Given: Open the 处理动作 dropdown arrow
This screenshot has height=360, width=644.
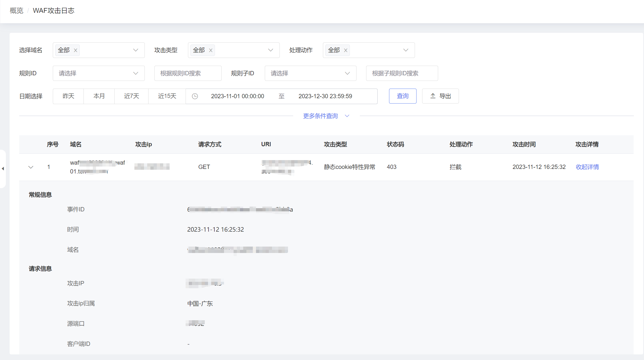Looking at the screenshot, I should tap(406, 50).
